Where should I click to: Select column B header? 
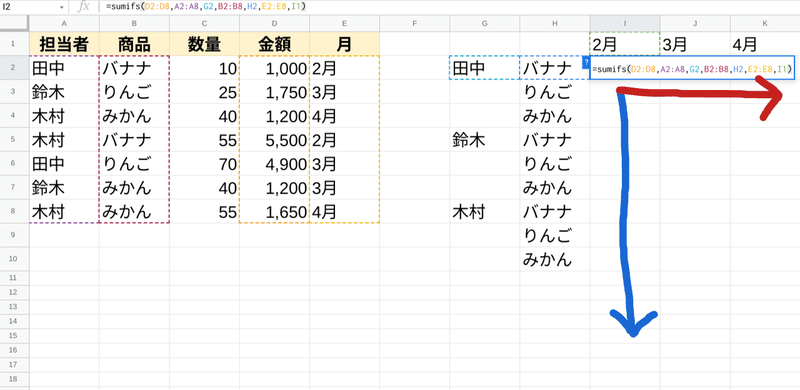coord(134,23)
